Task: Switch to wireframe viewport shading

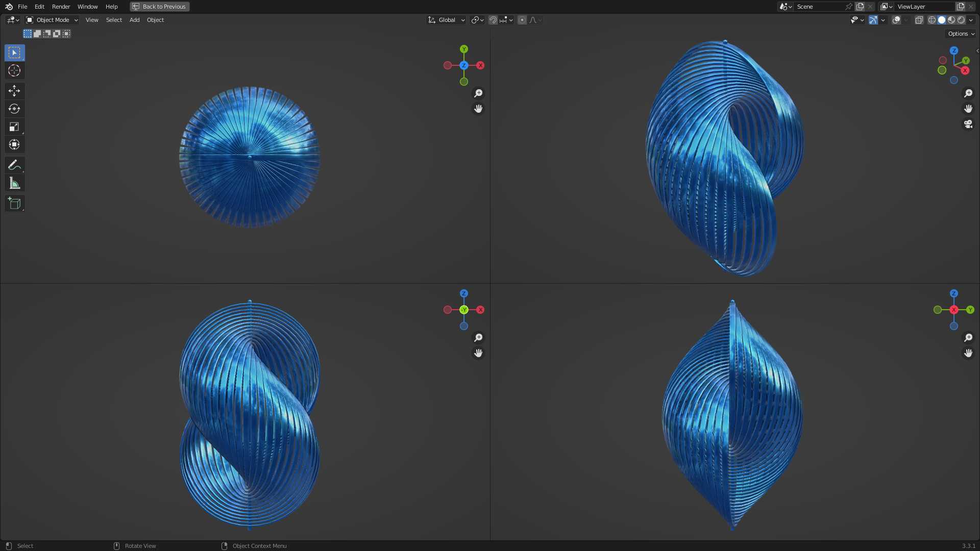Action: click(x=932, y=20)
